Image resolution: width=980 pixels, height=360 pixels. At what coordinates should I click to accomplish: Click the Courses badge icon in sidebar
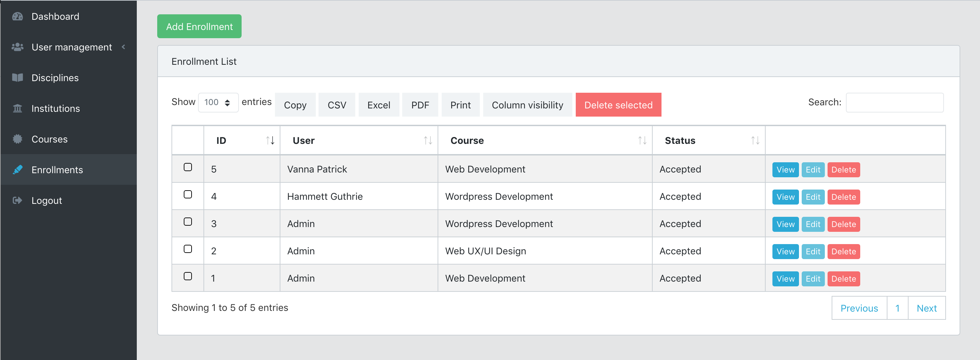pyautogui.click(x=17, y=139)
